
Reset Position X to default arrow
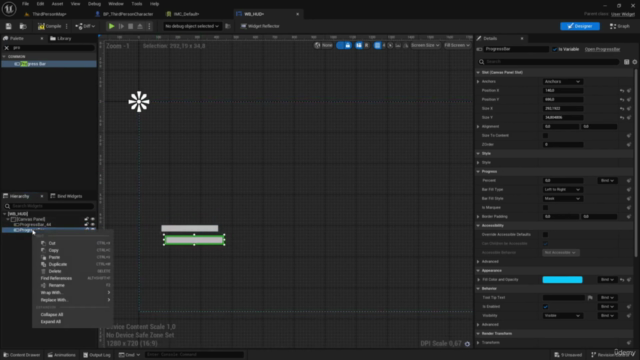[622, 91]
